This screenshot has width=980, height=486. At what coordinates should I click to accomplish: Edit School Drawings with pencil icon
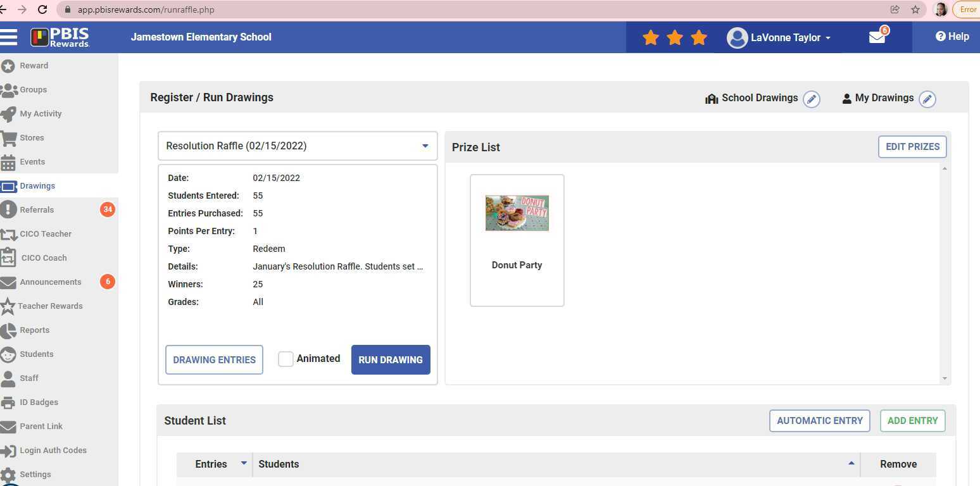pos(812,99)
